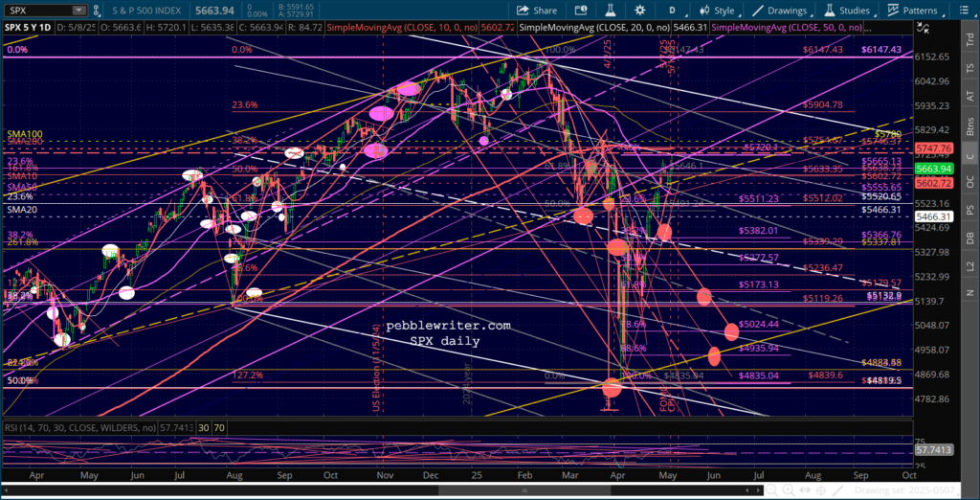The image size is (980, 500).
Task: Click the RSI 70 level value box
Action: (219, 428)
